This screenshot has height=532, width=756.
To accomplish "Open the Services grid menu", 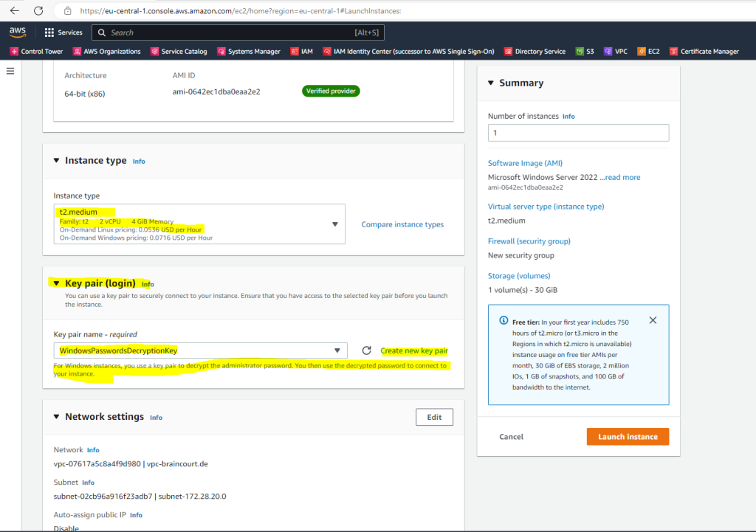I will point(63,32).
